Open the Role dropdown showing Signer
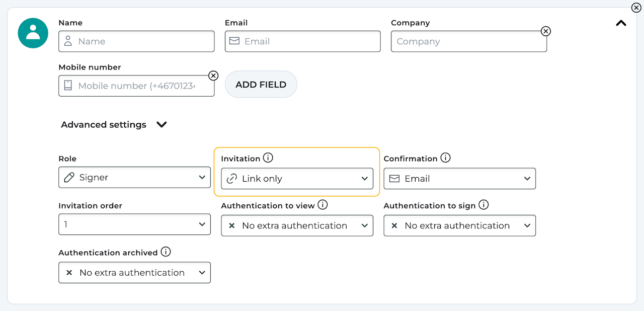The width and height of the screenshot is (644, 311). (134, 177)
